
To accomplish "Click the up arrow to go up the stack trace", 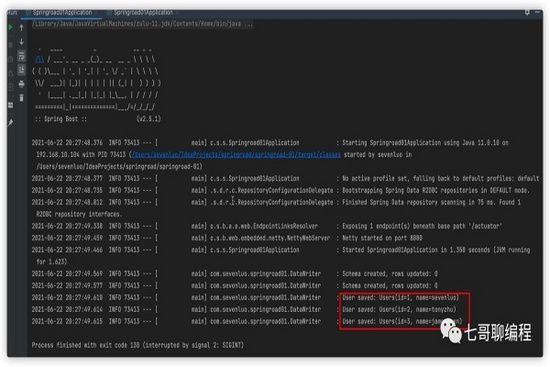I will tap(21, 27).
